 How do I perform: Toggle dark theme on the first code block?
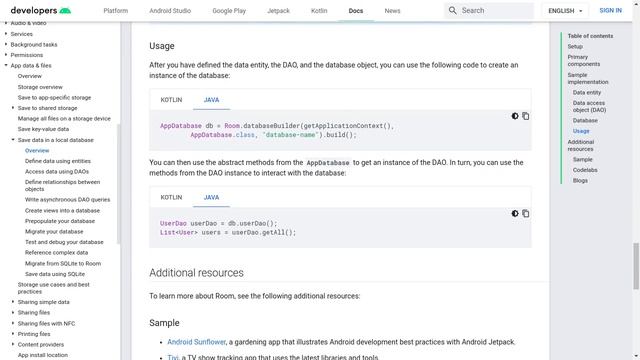pos(515,116)
